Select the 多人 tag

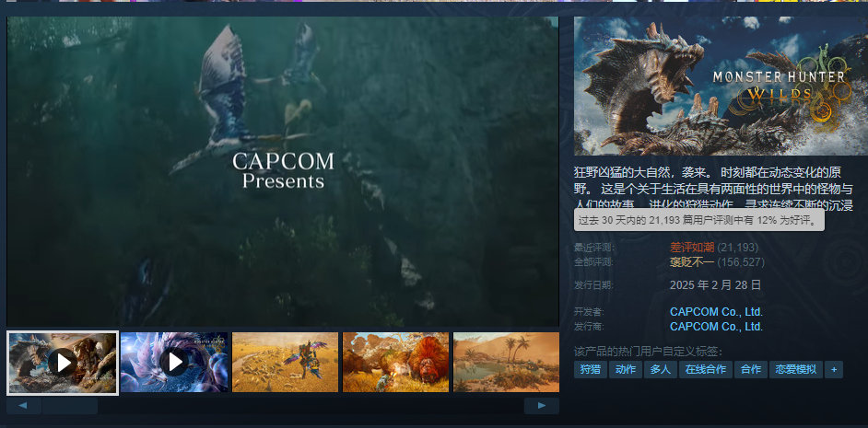point(661,369)
